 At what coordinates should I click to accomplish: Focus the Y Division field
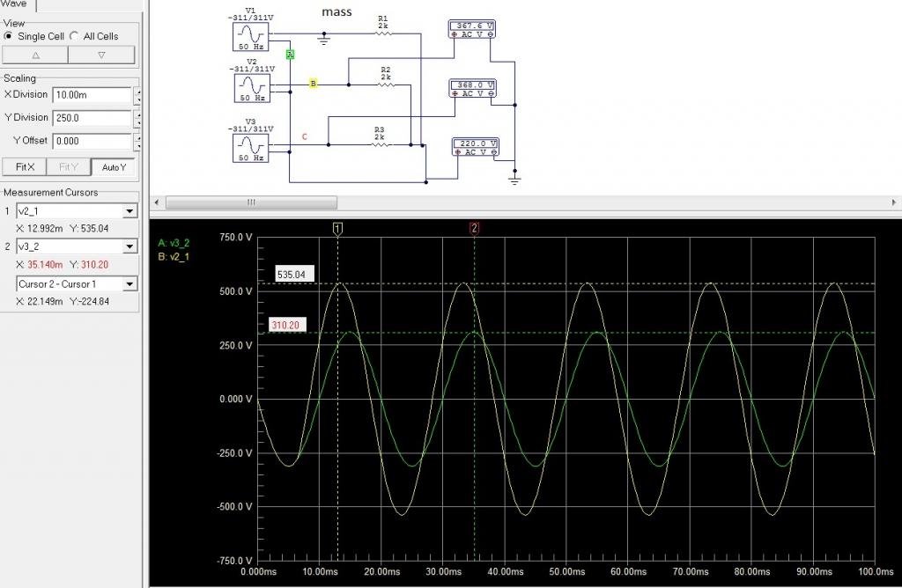coord(92,118)
